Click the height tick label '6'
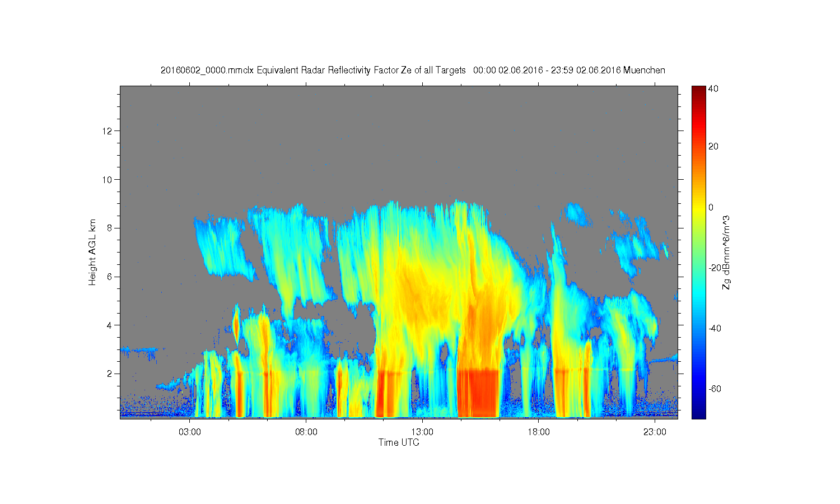This screenshot has width=840, height=504. click(x=111, y=277)
